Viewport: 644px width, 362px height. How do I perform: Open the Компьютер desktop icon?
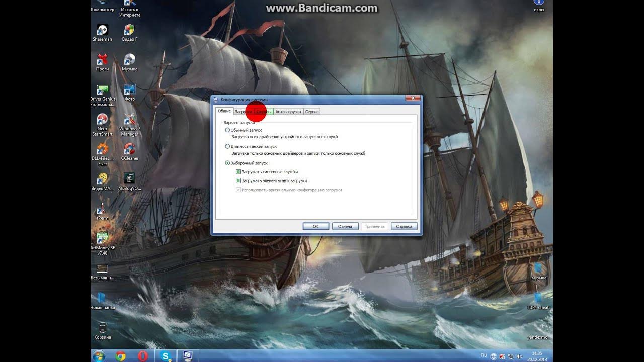click(102, 5)
